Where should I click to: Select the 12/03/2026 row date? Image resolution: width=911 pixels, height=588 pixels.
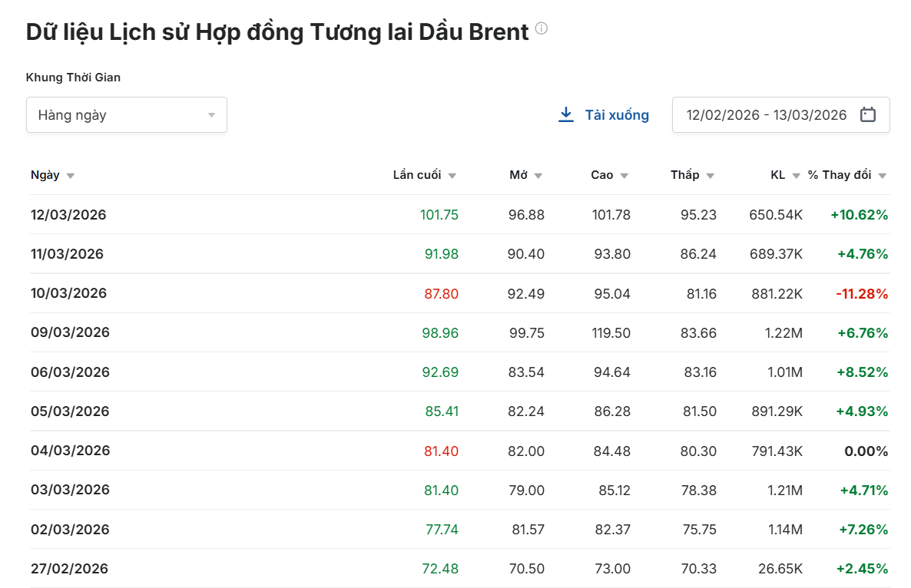pyautogui.click(x=68, y=215)
